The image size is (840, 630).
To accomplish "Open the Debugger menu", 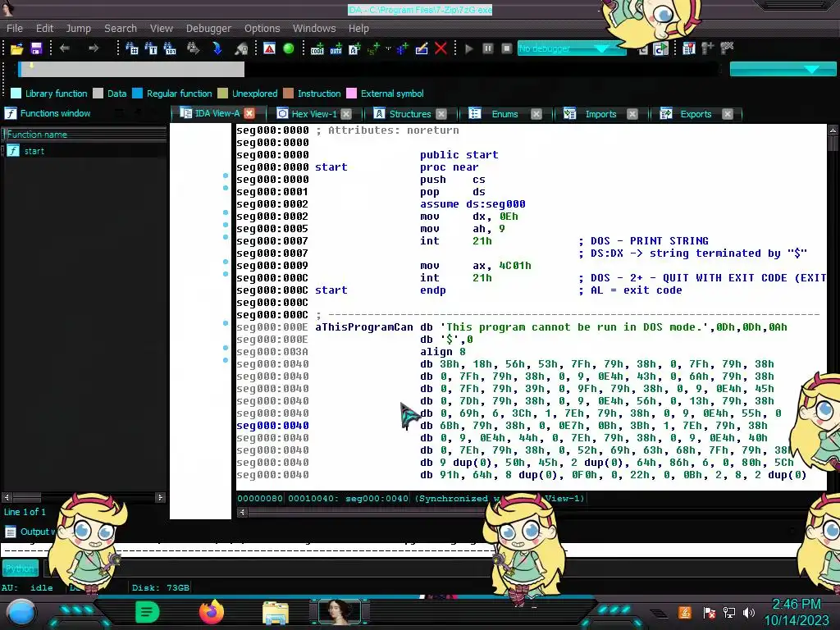I will pos(208,29).
